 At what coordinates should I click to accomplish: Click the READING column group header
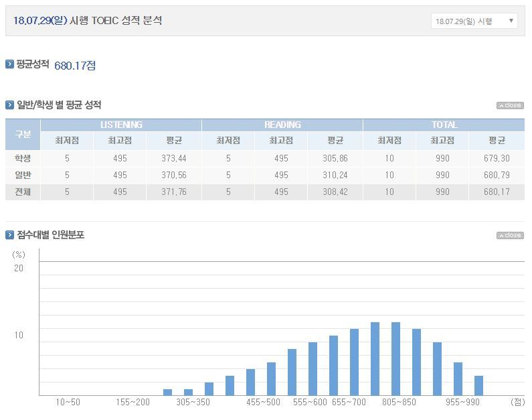click(282, 125)
